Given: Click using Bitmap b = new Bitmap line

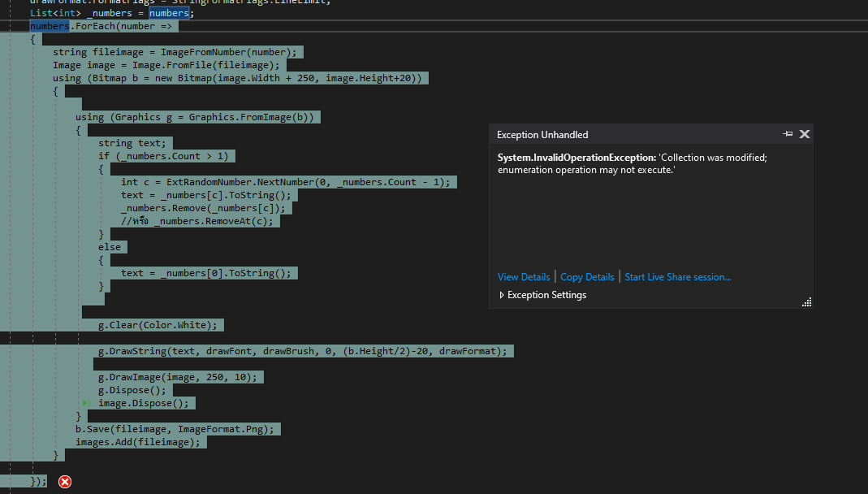Looking at the screenshot, I should tap(237, 78).
